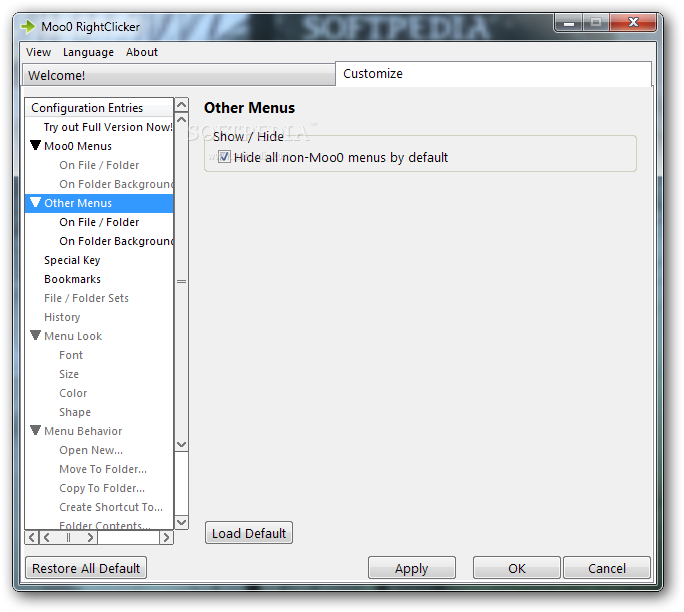The width and height of the screenshot is (684, 612).
Task: Click horizontal scrollbar outer right arrow
Action: click(x=166, y=537)
